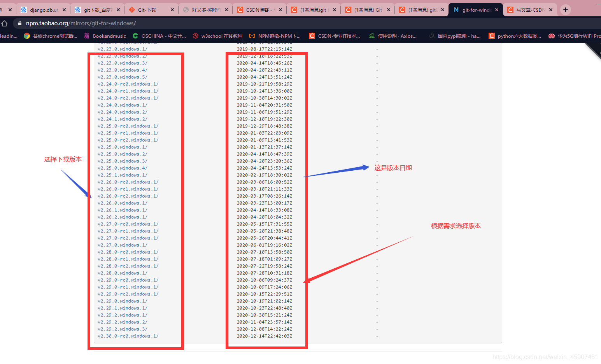Image resolution: width=601 pixels, height=364 pixels.
Task: Click the lock icon in address bar
Action: pyautogui.click(x=20, y=23)
